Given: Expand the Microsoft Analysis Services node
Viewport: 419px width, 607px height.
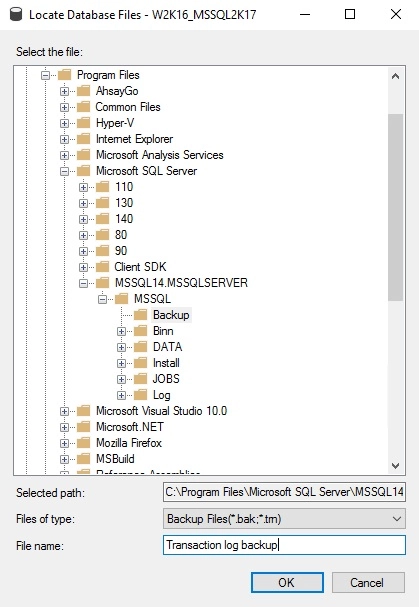Looking at the screenshot, I should (x=64, y=155).
